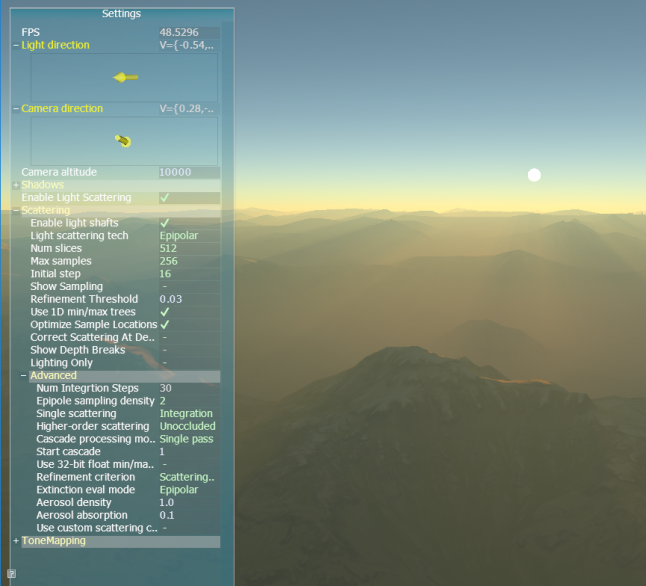The height and width of the screenshot is (586, 646).
Task: Click the Settings panel title bar
Action: coord(121,14)
